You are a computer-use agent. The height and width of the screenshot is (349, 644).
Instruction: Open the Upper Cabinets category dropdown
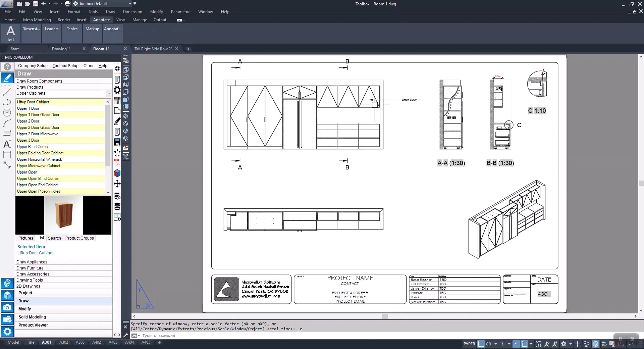point(109,93)
